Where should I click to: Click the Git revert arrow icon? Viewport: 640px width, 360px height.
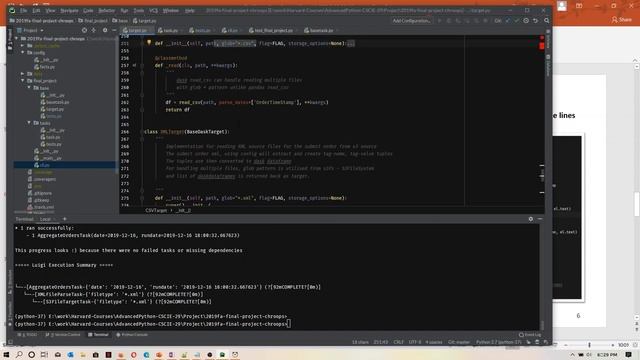[536, 20]
